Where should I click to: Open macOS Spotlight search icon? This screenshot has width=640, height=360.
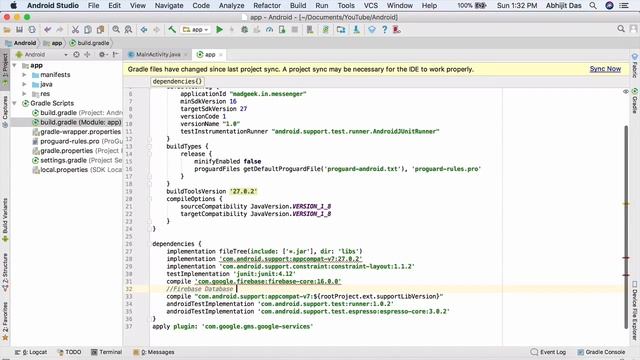(x=593, y=5)
